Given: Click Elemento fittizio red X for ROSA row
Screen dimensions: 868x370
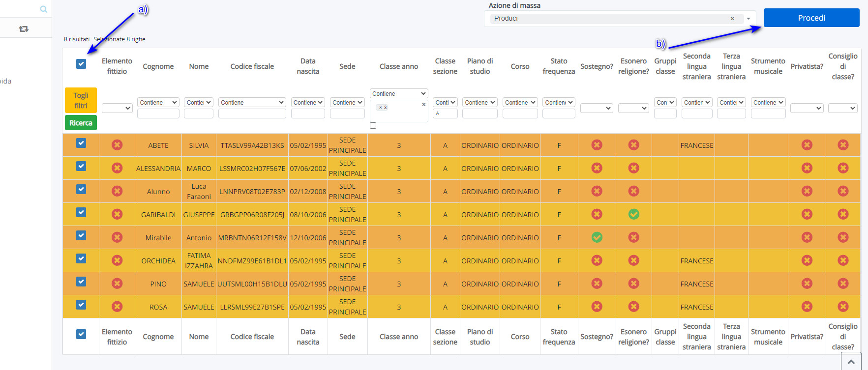Looking at the screenshot, I should tap(117, 307).
